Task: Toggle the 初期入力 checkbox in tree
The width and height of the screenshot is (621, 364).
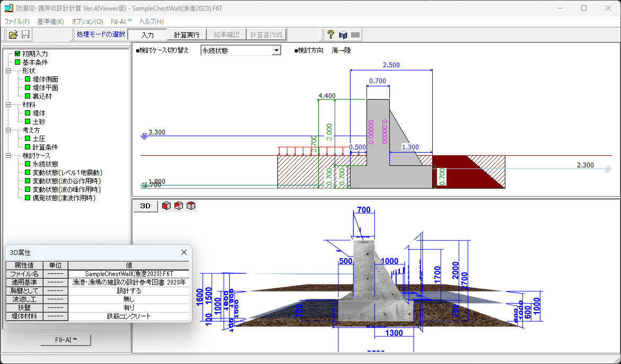Action: (18, 54)
